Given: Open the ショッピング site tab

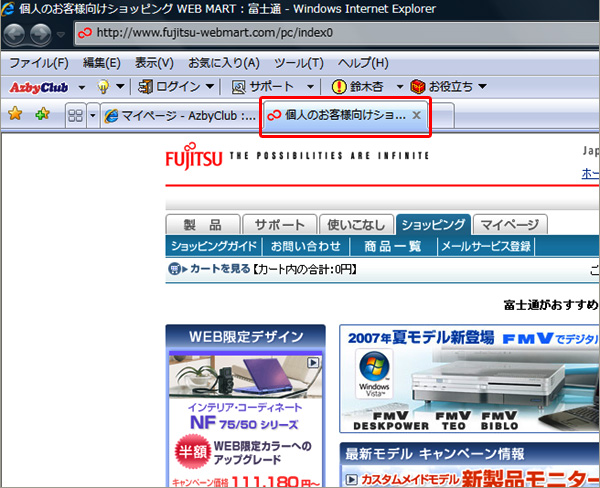Looking at the screenshot, I should click(433, 225).
